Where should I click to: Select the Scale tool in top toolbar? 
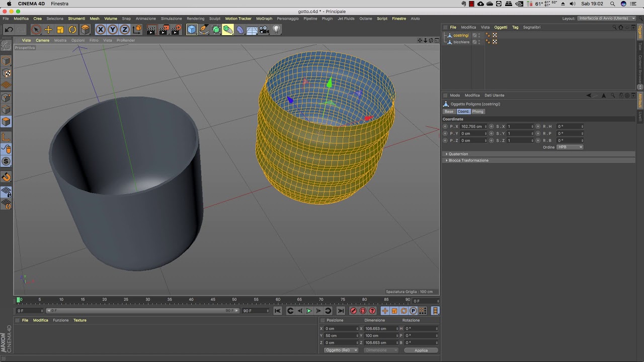pos(60,30)
